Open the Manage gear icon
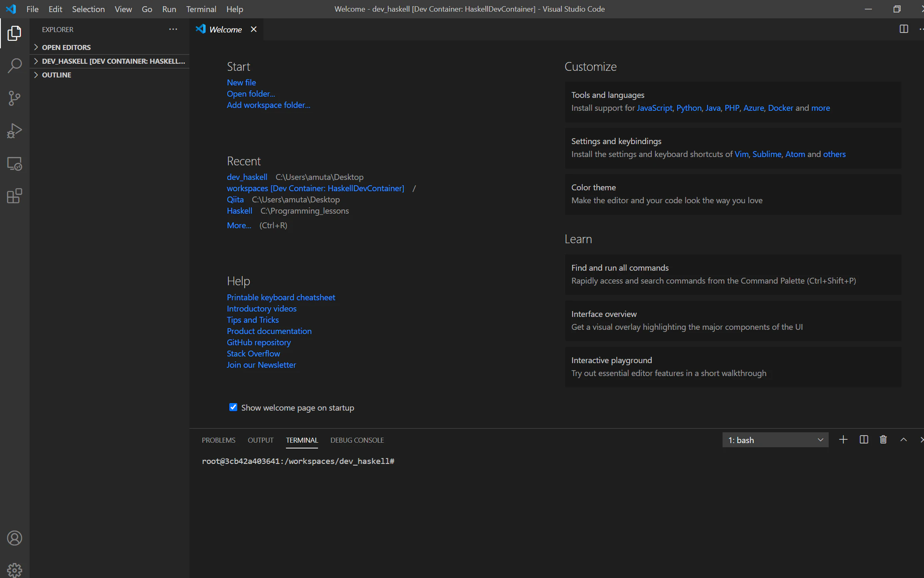Screen dimensions: 924x578 click(15, 570)
